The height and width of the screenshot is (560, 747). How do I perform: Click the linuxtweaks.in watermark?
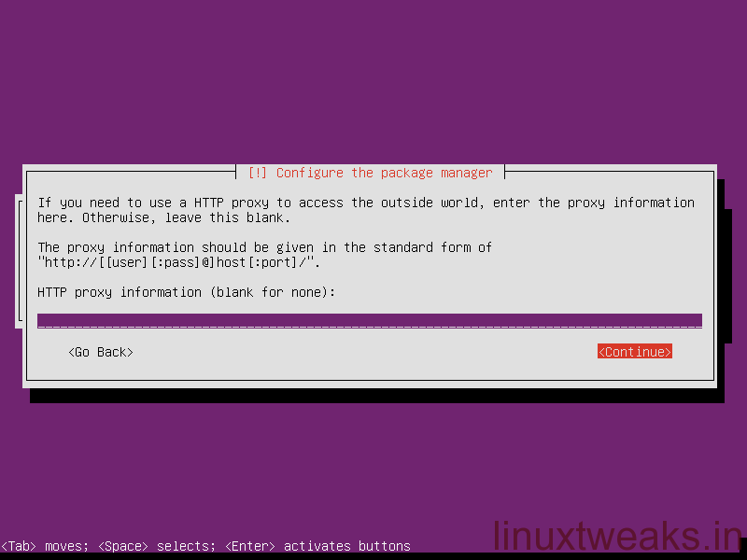pyautogui.click(x=617, y=535)
